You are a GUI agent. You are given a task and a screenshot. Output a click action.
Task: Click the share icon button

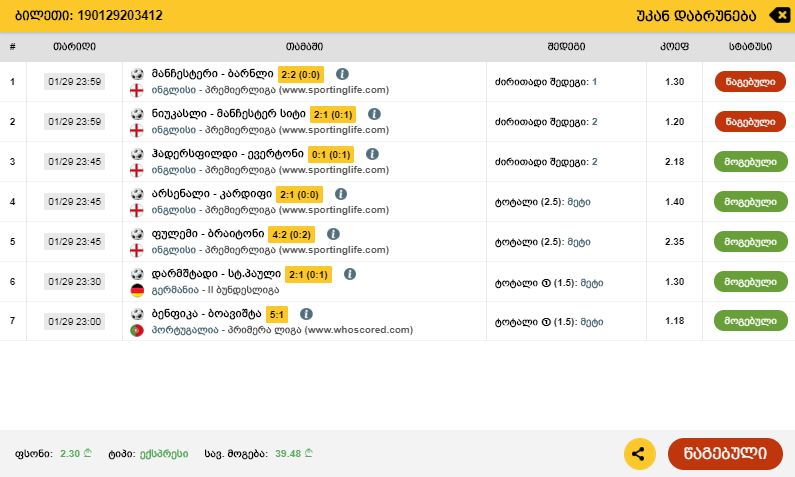[x=640, y=454]
